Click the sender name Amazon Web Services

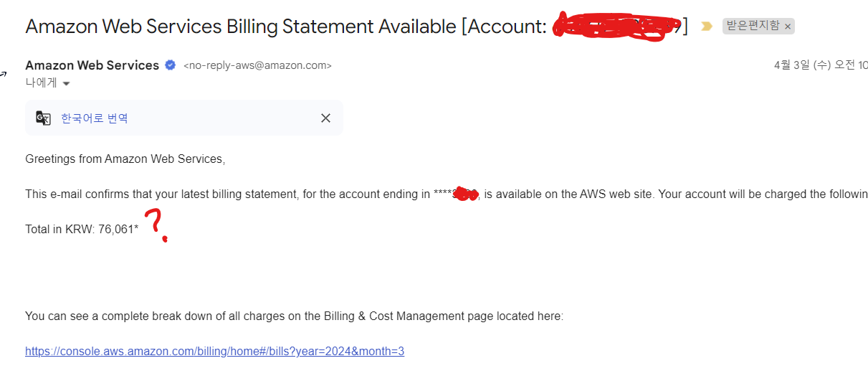pyautogui.click(x=92, y=65)
